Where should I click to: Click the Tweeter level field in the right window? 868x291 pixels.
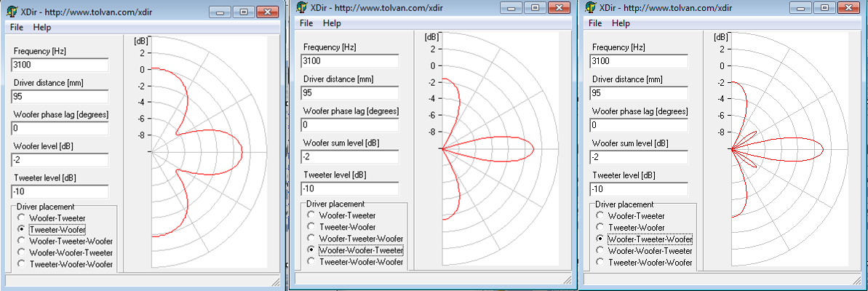(639, 188)
